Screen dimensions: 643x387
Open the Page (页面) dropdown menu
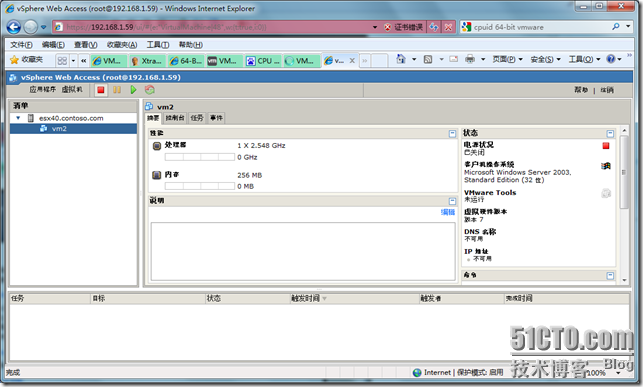[x=508, y=59]
